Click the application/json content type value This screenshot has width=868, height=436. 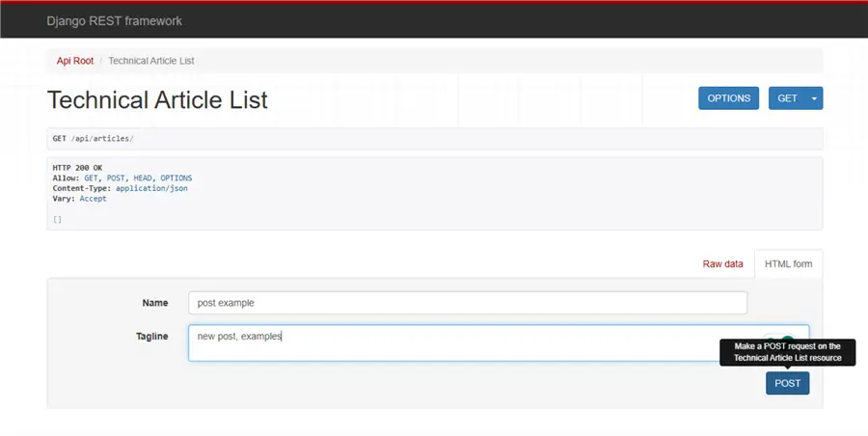coord(151,188)
